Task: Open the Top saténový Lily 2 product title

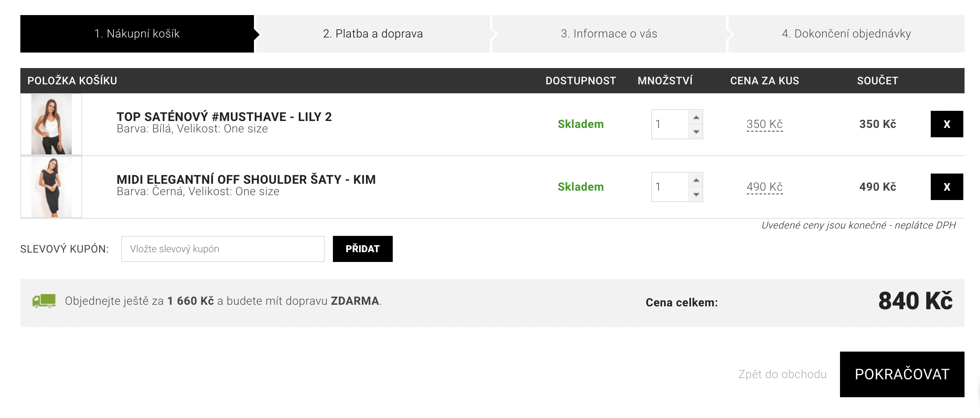Action: tap(224, 117)
